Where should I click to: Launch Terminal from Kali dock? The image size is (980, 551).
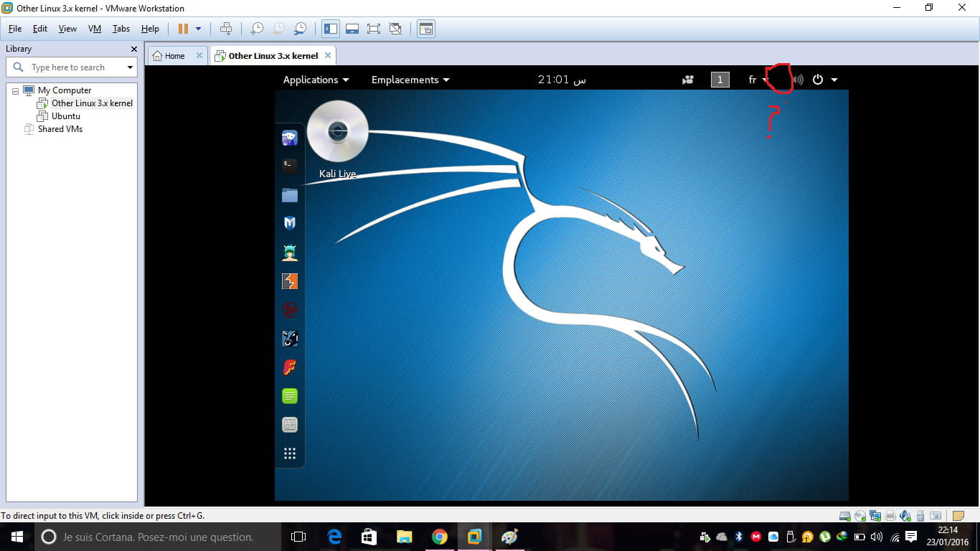[x=290, y=166]
